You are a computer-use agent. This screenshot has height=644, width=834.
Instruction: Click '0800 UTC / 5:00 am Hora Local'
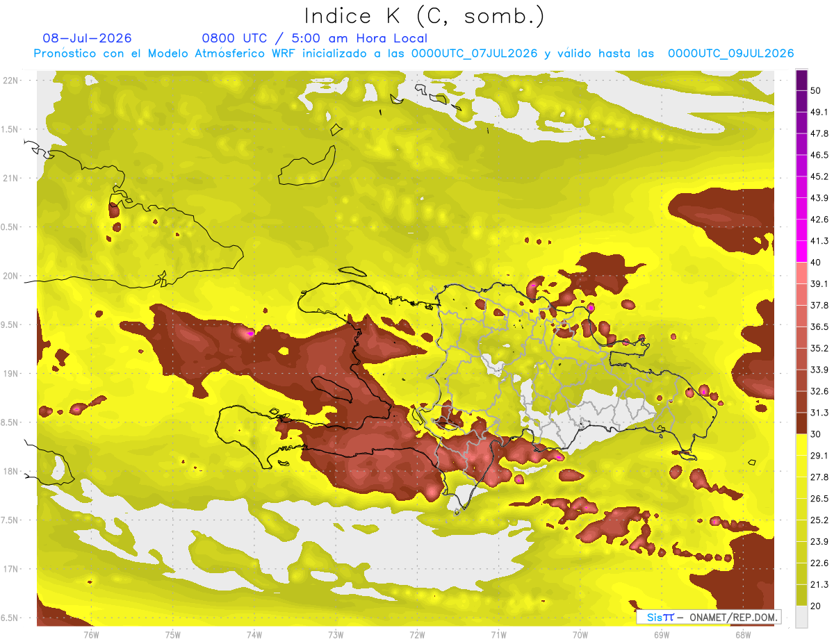point(315,38)
